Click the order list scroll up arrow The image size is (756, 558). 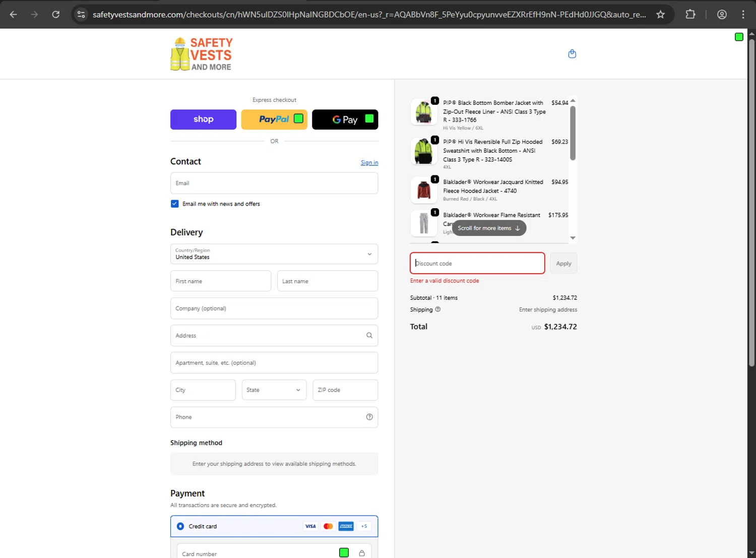573,101
